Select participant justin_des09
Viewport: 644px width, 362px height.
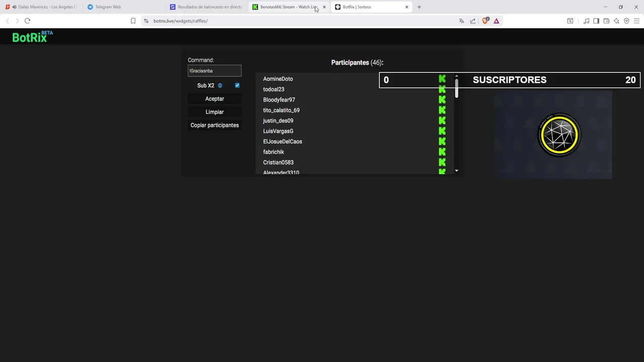[278, 121]
